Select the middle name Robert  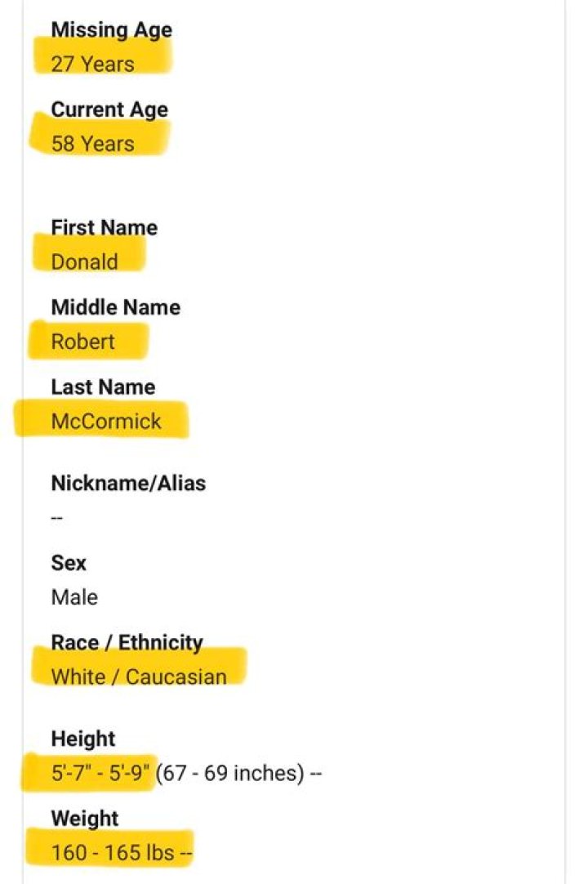83,342
